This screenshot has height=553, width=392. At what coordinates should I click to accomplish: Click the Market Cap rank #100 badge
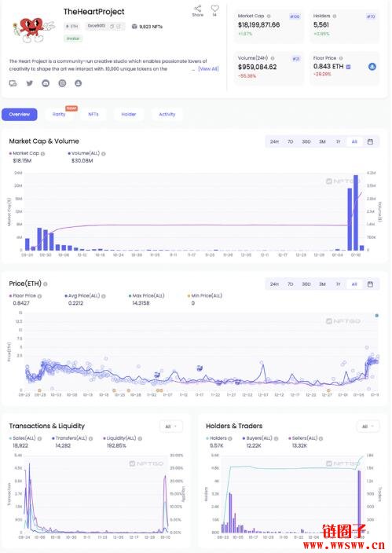coord(295,16)
